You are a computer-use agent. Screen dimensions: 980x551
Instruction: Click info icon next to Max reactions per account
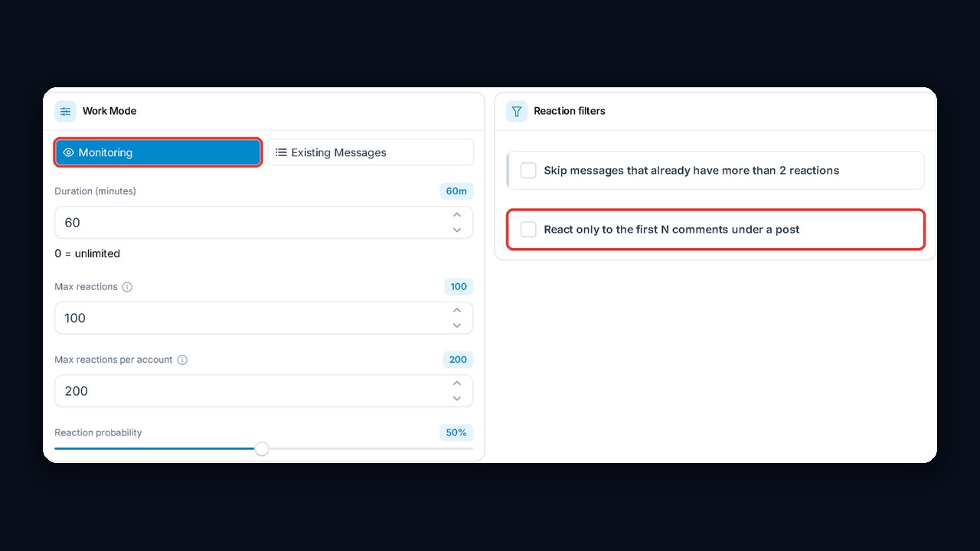coord(182,360)
